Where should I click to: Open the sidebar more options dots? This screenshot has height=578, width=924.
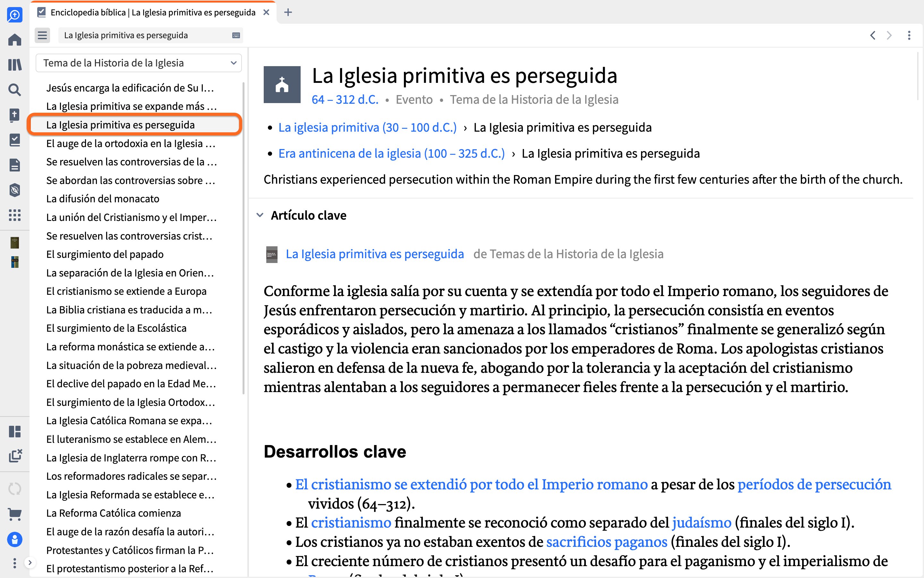tap(14, 563)
